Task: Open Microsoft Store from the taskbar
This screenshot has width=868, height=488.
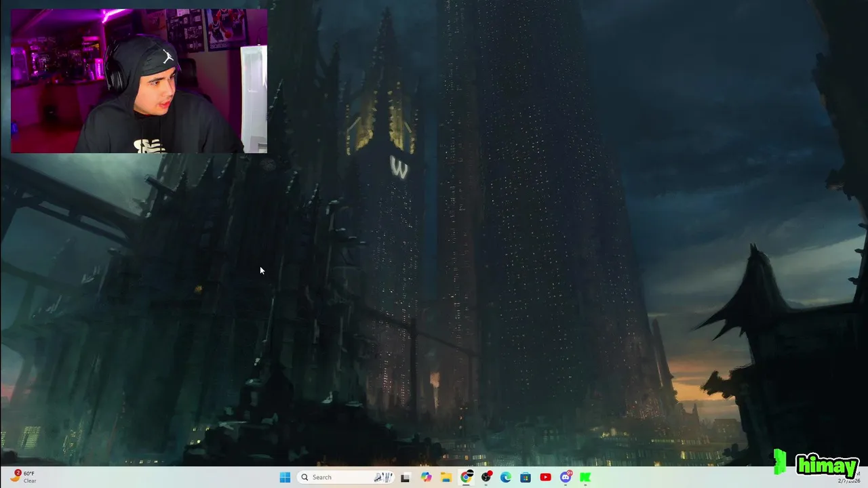Action: (526, 477)
